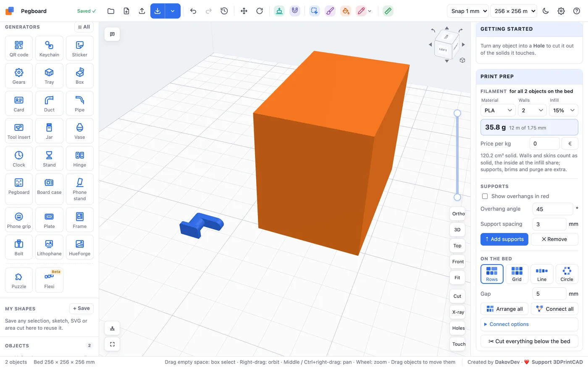Activate the move tool
The height and width of the screenshot is (368, 588).
click(x=244, y=11)
